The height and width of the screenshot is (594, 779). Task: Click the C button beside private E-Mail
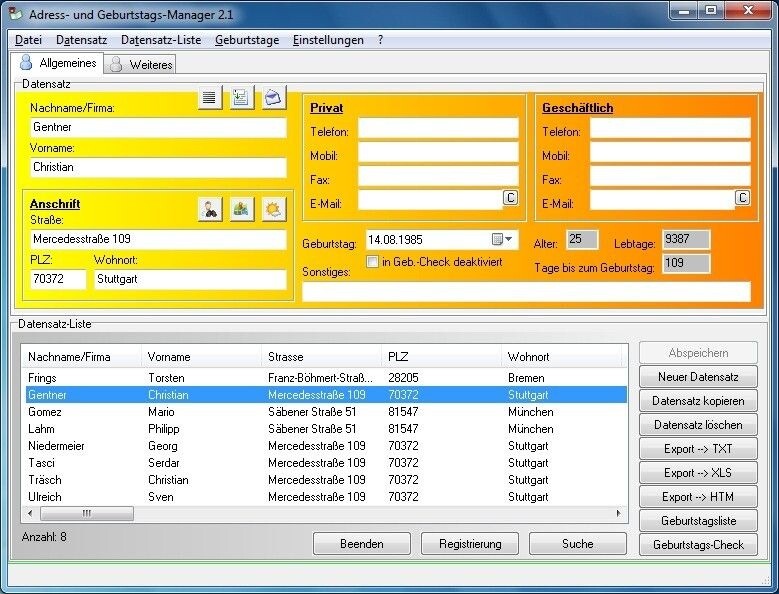tap(510, 198)
